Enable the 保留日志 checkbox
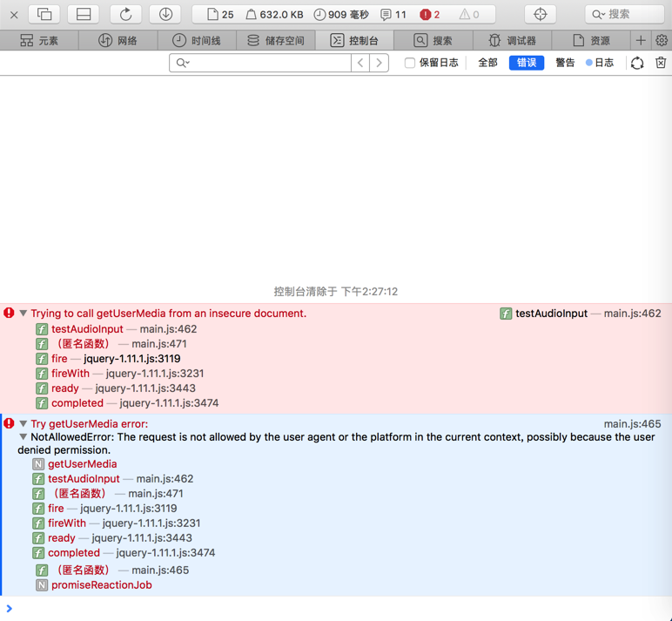Viewport: 672px width, 621px height. coord(410,63)
